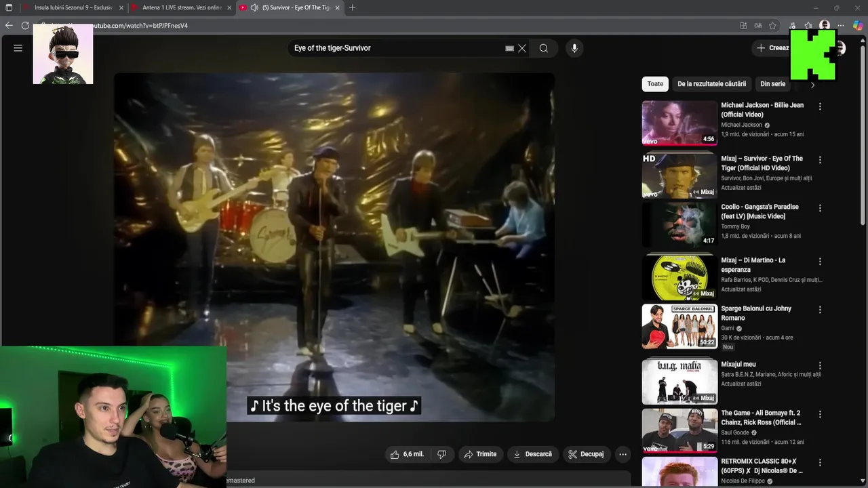Open the Creează create menu
The height and width of the screenshot is (488, 868).
click(773, 48)
